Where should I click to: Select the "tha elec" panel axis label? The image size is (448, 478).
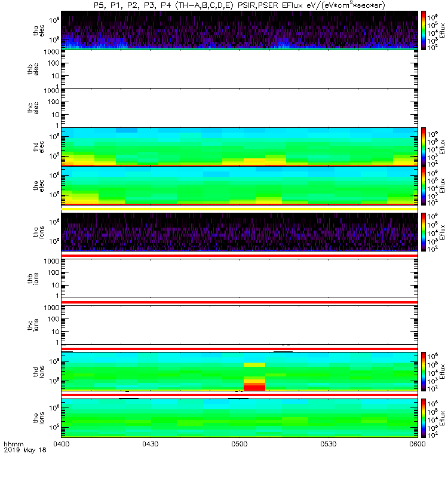click(38, 30)
